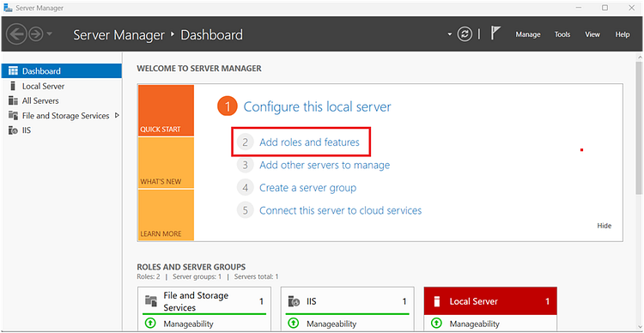Viewport: 644px width, 333px height.
Task: Click step 5 number circle
Action: (246, 210)
